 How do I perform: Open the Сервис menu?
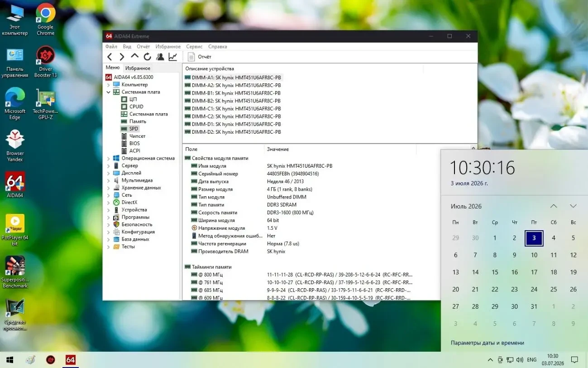[194, 47]
